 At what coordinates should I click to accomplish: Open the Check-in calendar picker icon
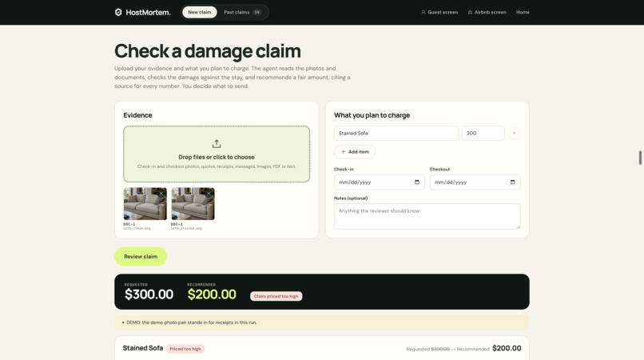click(x=417, y=182)
